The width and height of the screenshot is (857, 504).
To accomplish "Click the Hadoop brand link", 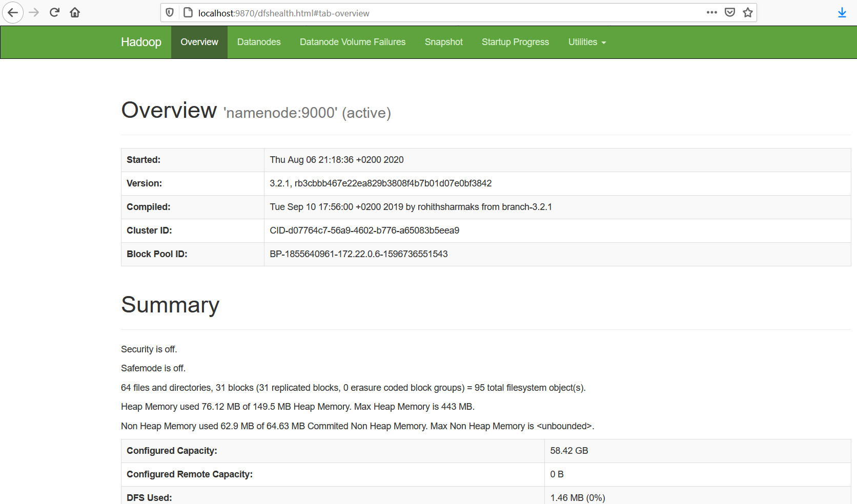I will (x=141, y=42).
